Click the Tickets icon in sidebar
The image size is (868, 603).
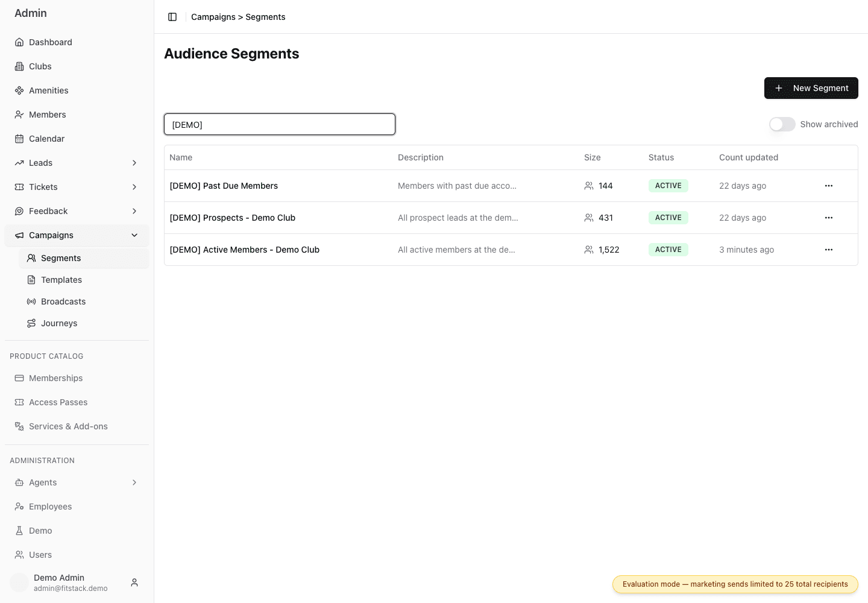point(19,187)
